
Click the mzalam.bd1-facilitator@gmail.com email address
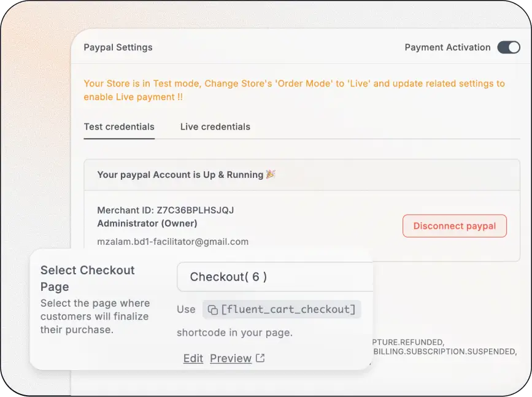tap(172, 242)
